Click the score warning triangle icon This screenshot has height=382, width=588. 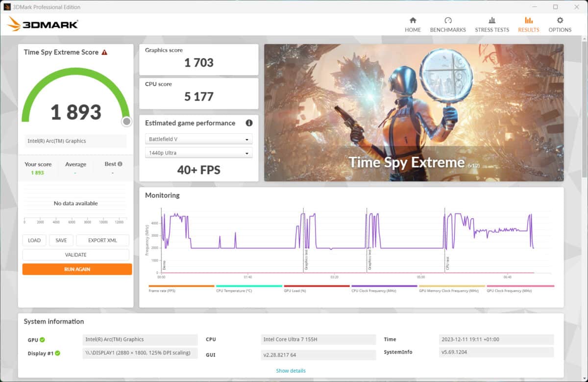click(104, 52)
